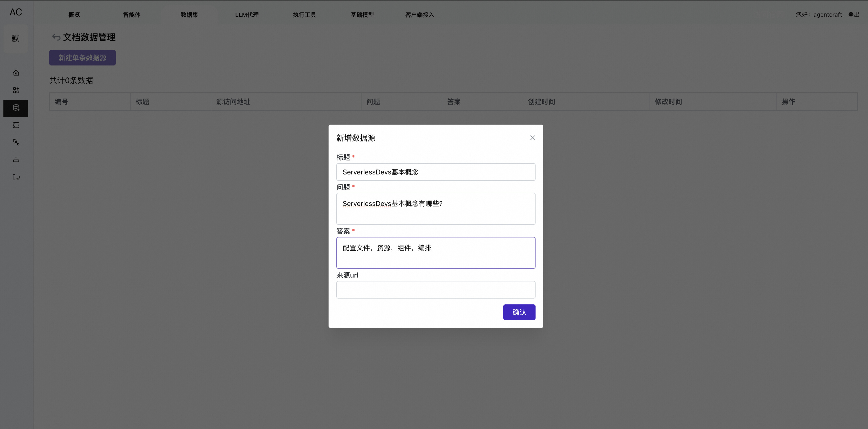868x429 pixels.
Task: Open the client access sidebar icon
Action: (x=16, y=177)
